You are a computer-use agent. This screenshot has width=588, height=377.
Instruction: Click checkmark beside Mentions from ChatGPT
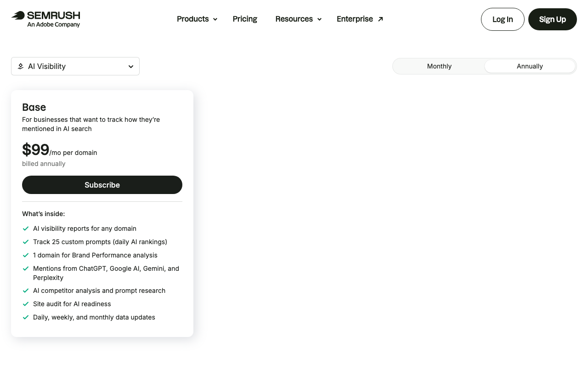click(26, 268)
